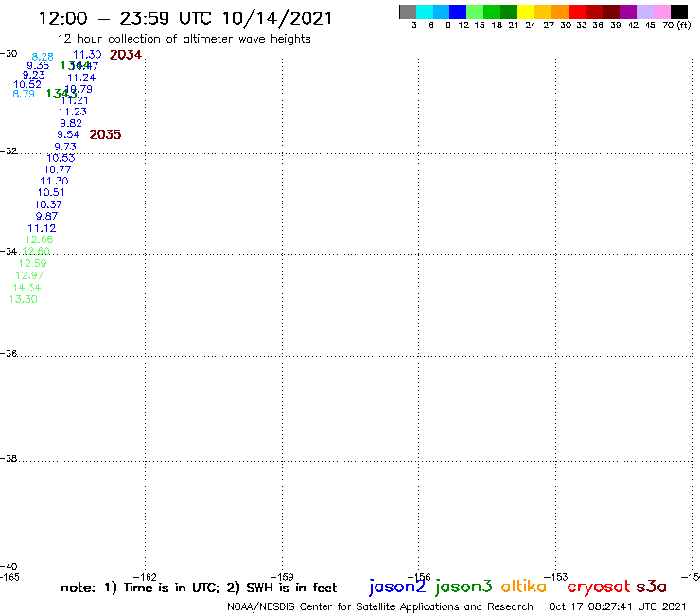Click the purple swatch in the color scale
Screen dimensions: 700x615
click(x=628, y=12)
